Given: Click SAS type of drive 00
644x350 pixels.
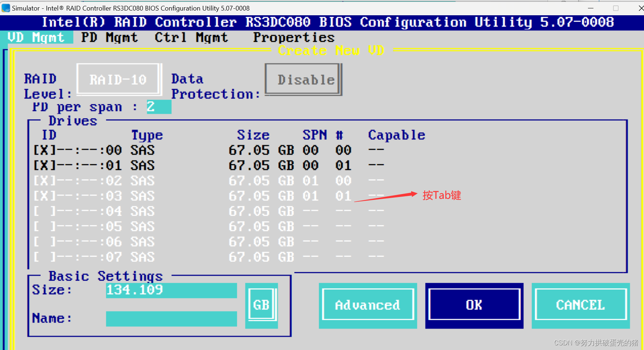Looking at the screenshot, I should point(143,150).
